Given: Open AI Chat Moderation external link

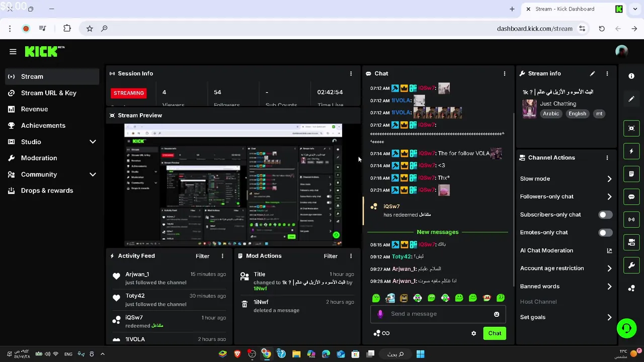Looking at the screenshot, I should coord(609,250).
